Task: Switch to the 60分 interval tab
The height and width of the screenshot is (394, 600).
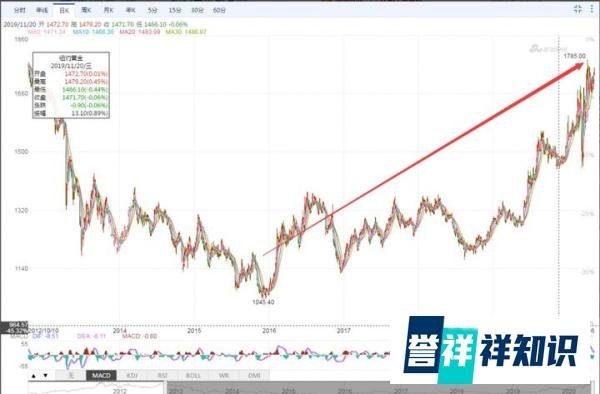Action: click(x=220, y=10)
